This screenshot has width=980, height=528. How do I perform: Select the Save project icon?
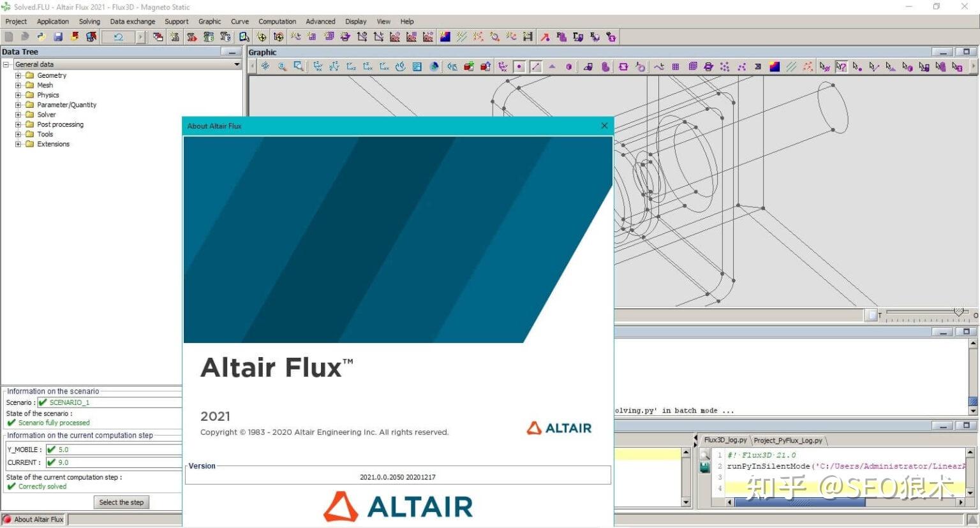coord(59,36)
